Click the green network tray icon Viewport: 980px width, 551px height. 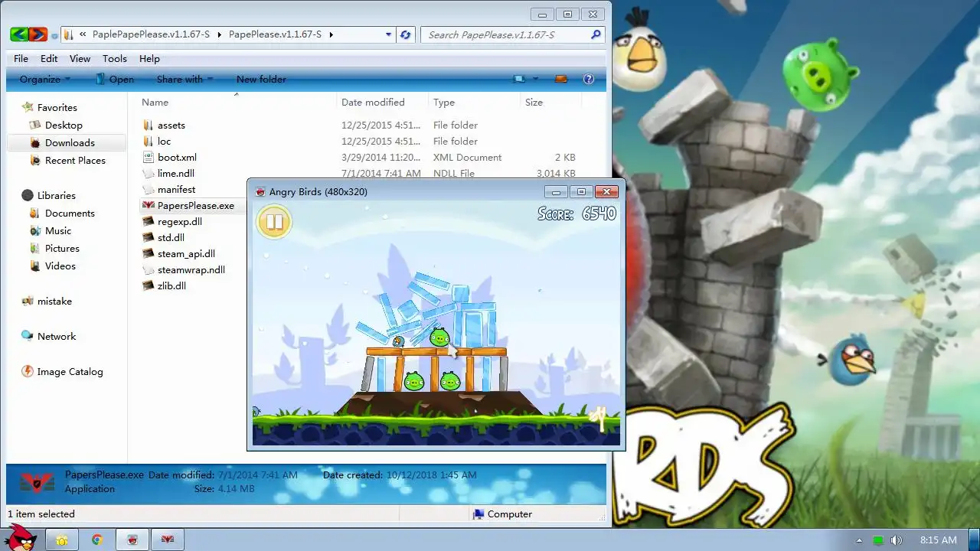click(877, 540)
